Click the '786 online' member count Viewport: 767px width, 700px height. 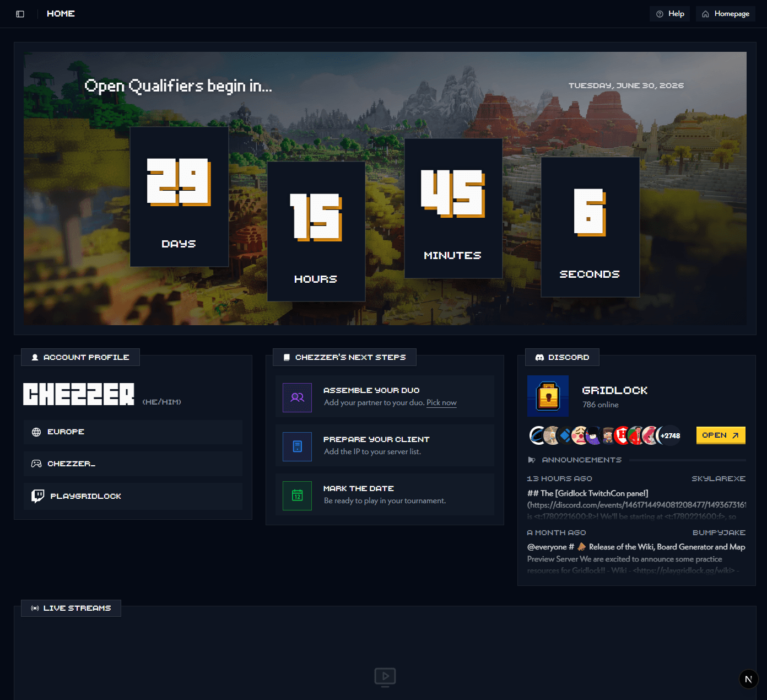(601, 405)
